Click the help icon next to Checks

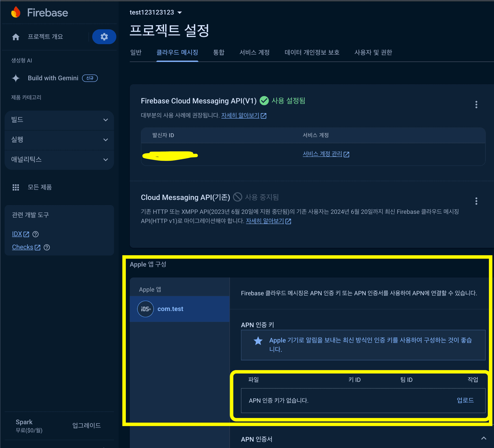coord(47,247)
